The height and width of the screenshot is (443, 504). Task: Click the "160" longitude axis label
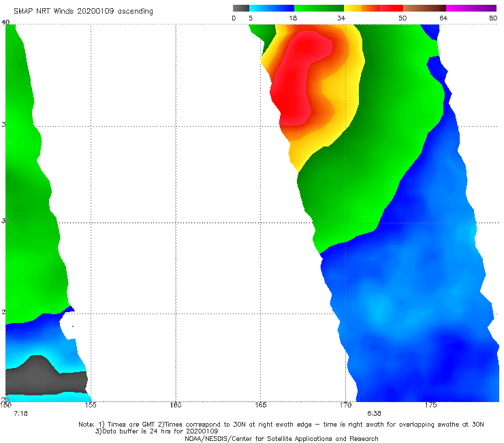point(176,405)
